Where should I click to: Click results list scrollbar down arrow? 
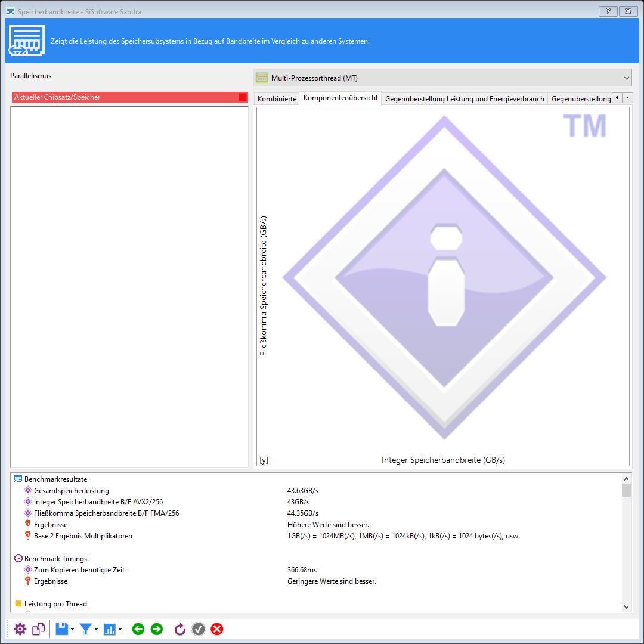[x=626, y=606]
